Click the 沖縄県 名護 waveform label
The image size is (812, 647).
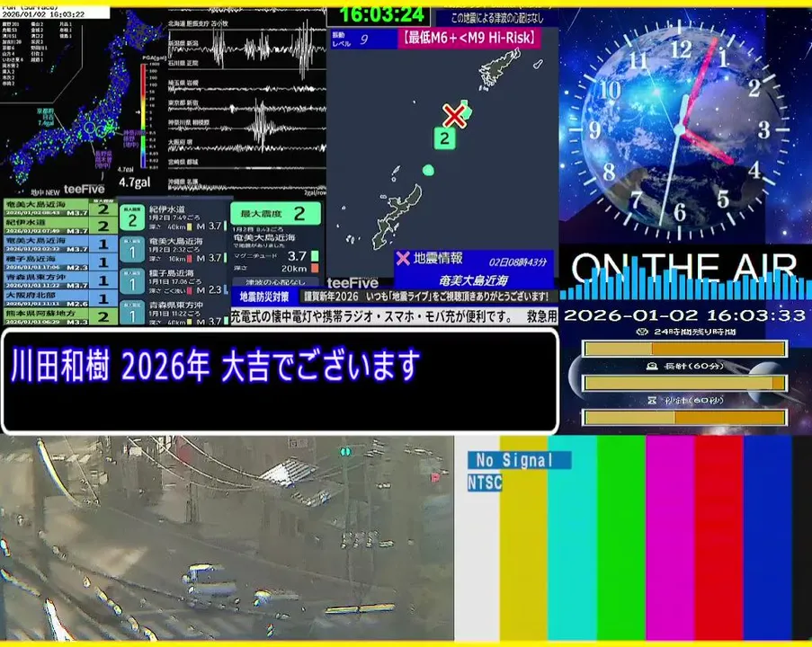click(x=183, y=182)
